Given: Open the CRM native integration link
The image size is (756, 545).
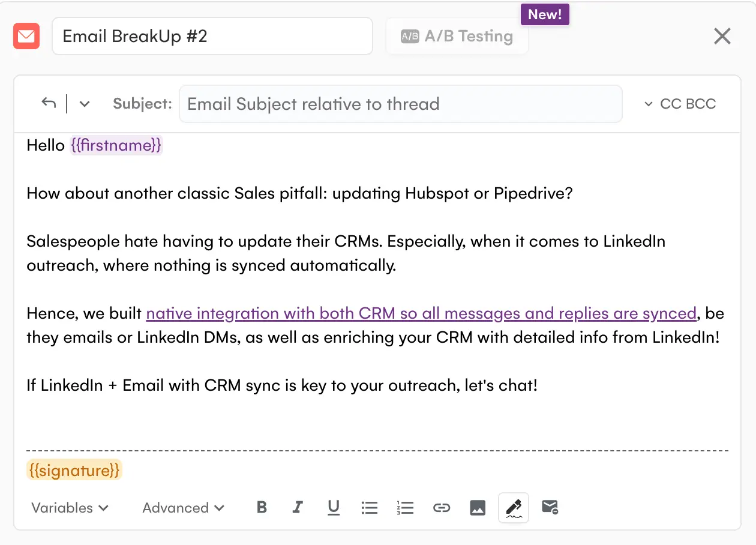Looking at the screenshot, I should pyautogui.click(x=420, y=313).
